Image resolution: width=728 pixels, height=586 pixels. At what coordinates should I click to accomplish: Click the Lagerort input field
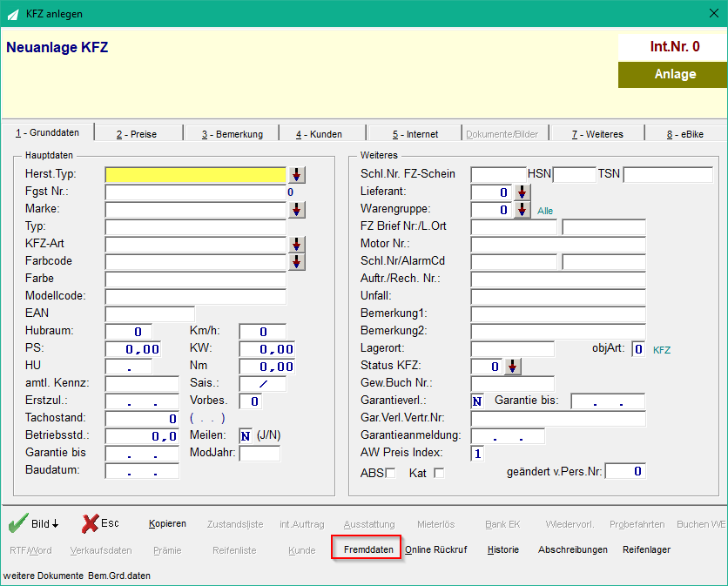point(513,349)
